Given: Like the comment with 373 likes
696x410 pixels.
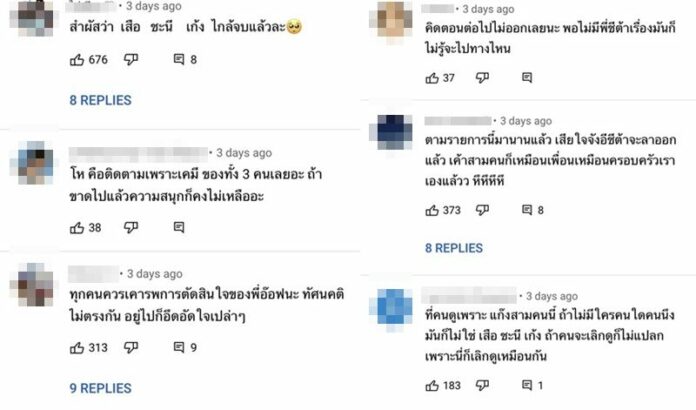Looking at the screenshot, I should pyautogui.click(x=432, y=210).
